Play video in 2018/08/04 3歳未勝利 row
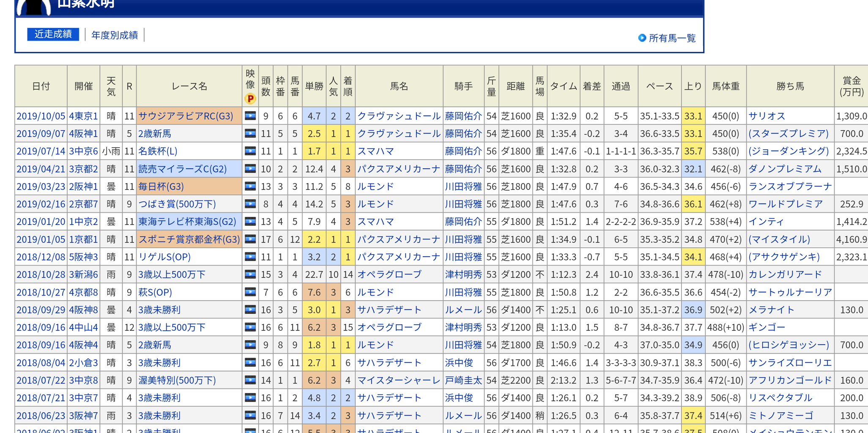Viewport: 868px width, 433px height. coord(250,362)
